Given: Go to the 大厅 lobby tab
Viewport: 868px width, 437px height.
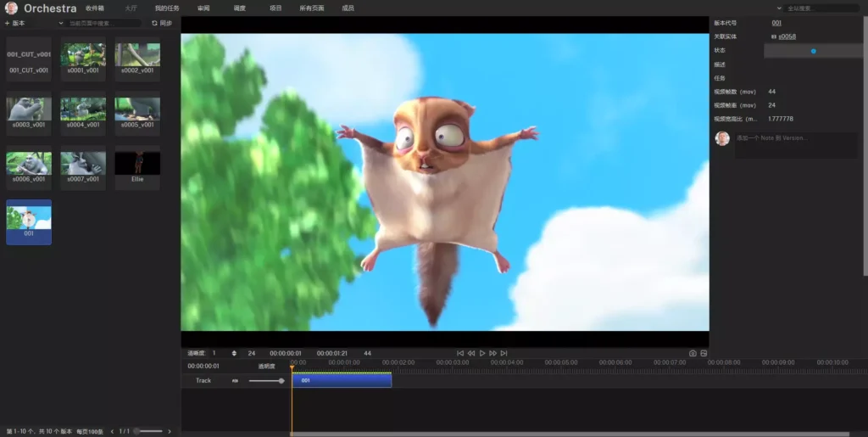Looking at the screenshot, I should tap(131, 8).
